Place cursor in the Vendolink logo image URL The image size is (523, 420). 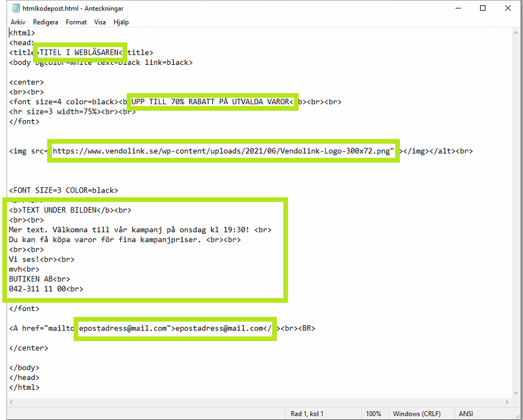(223, 151)
